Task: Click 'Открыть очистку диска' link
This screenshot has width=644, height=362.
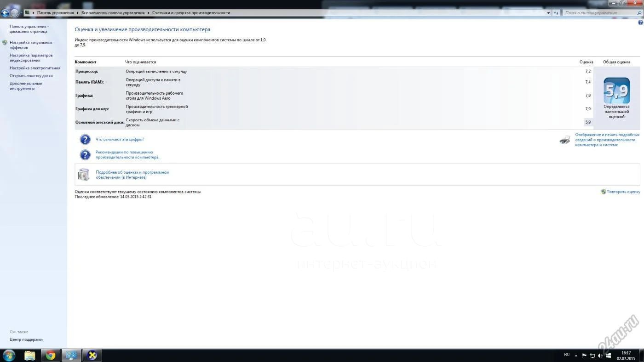Action: coord(31,76)
